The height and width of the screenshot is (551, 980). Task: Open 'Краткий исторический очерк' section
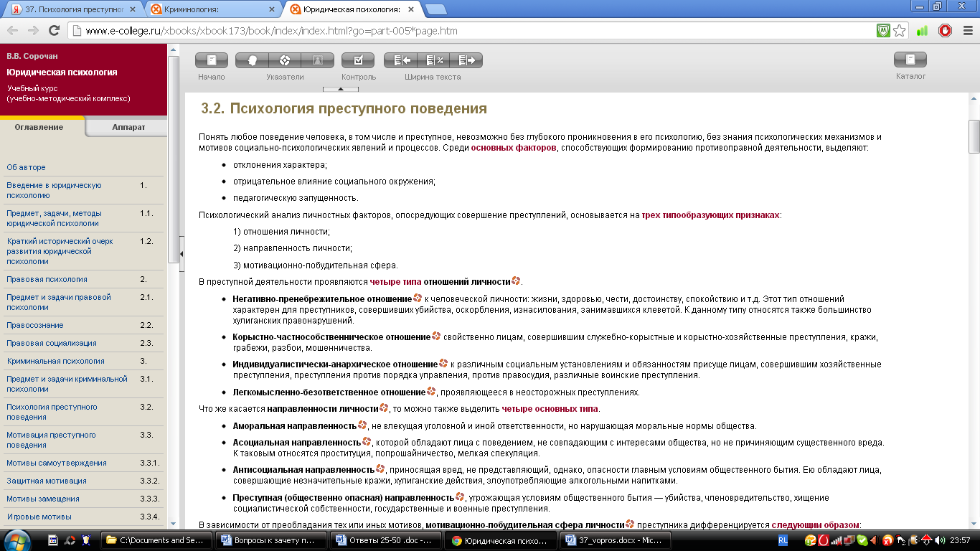[x=60, y=251]
